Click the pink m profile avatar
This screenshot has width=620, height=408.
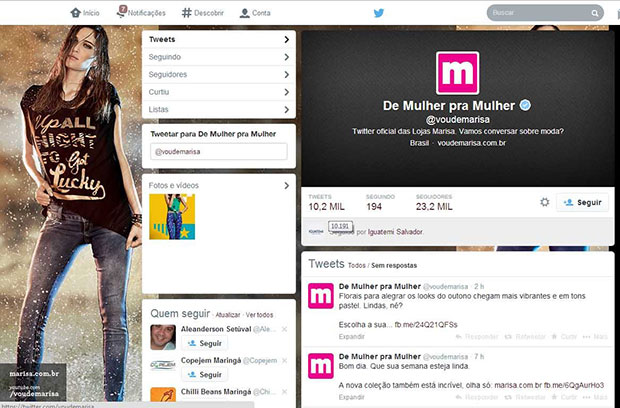click(457, 73)
